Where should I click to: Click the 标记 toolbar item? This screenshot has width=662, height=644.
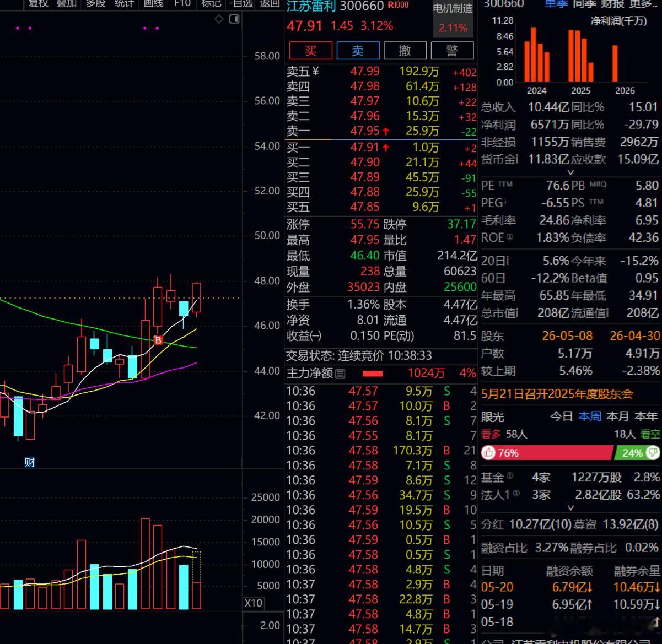pyautogui.click(x=211, y=4)
